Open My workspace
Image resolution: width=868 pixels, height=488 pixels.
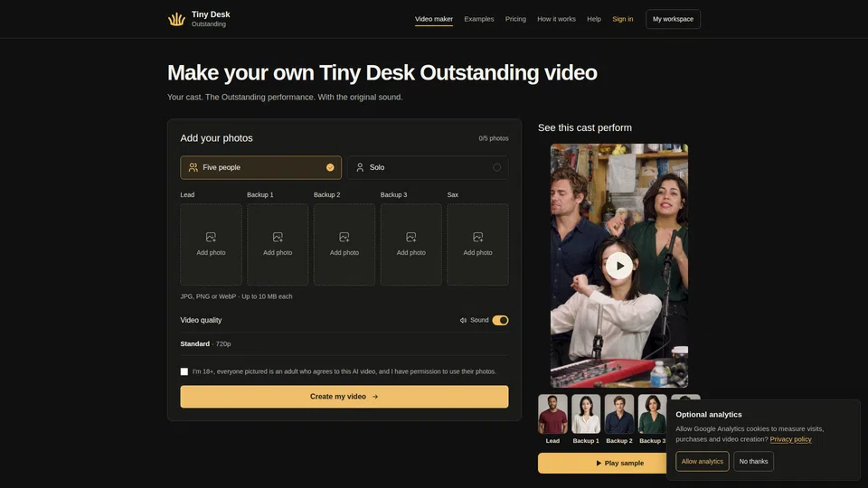(x=673, y=19)
